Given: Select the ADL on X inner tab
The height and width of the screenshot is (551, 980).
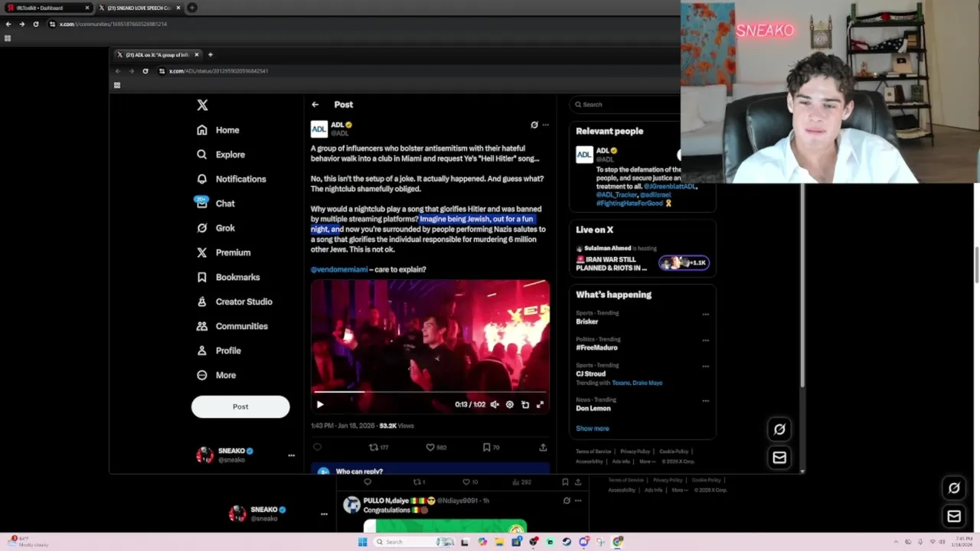Looking at the screenshot, I should pyautogui.click(x=158, y=55).
